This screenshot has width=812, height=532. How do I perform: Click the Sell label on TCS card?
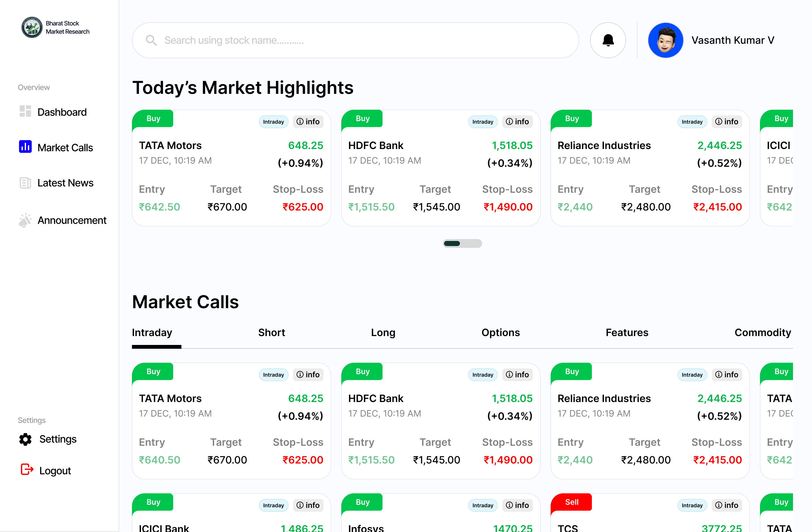point(572,502)
